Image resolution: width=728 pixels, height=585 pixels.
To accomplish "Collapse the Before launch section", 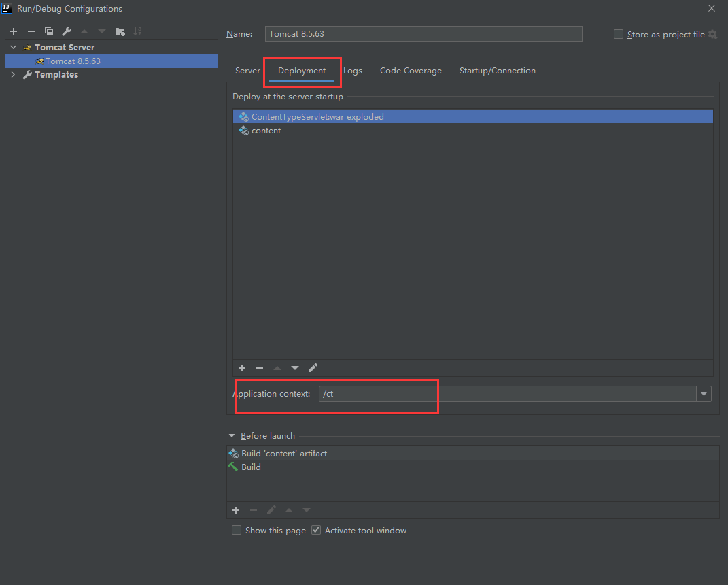I will [232, 436].
